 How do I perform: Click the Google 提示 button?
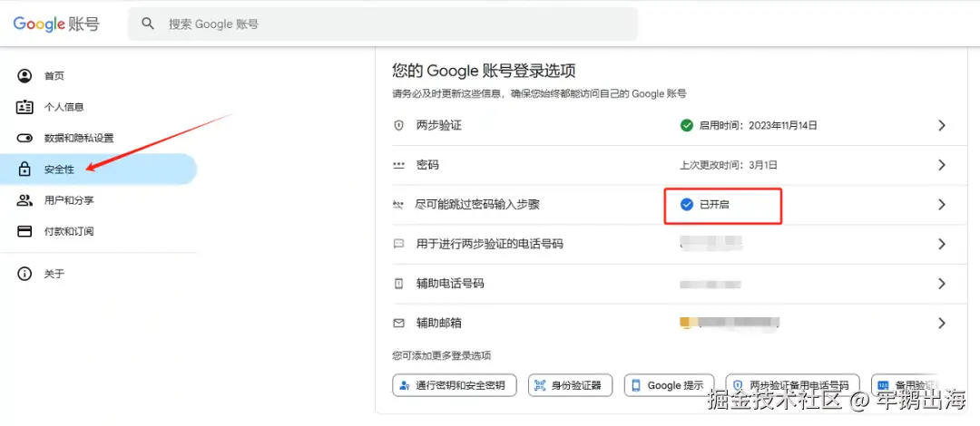669,385
